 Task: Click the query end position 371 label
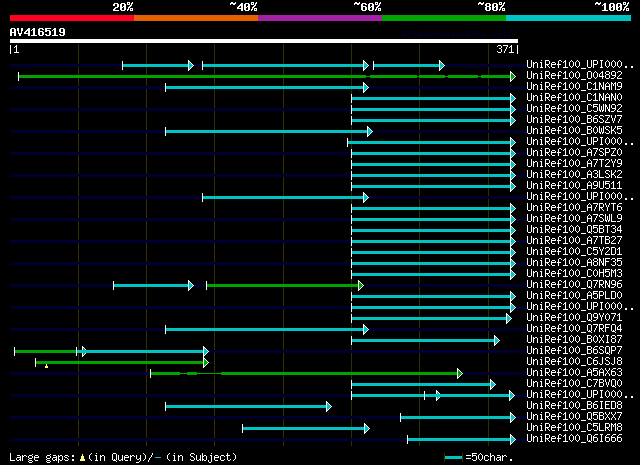tap(505, 49)
